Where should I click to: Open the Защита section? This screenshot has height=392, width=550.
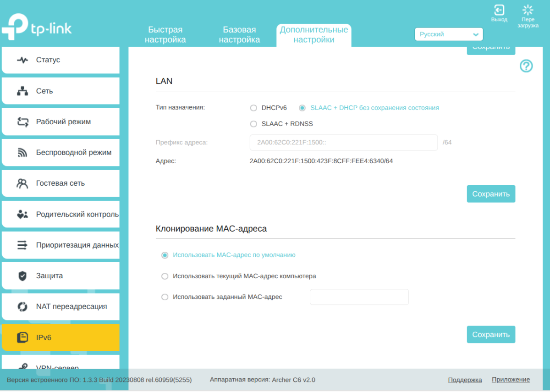pos(60,276)
